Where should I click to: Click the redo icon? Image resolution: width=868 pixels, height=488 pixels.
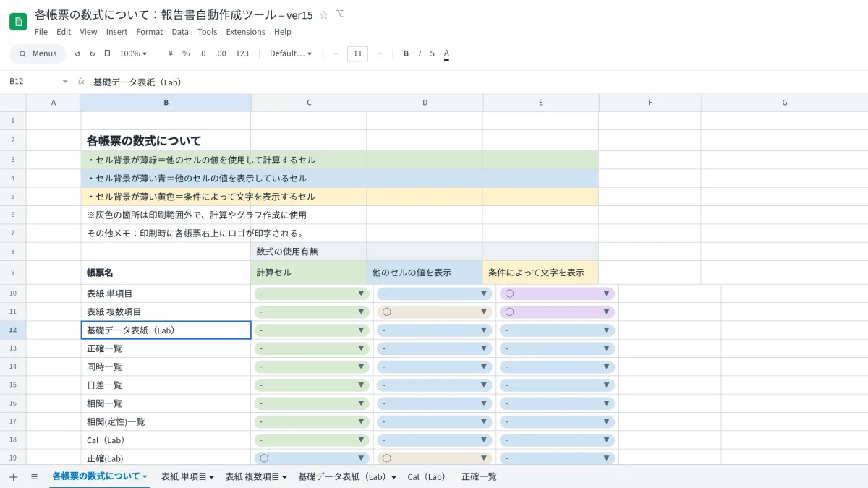92,53
